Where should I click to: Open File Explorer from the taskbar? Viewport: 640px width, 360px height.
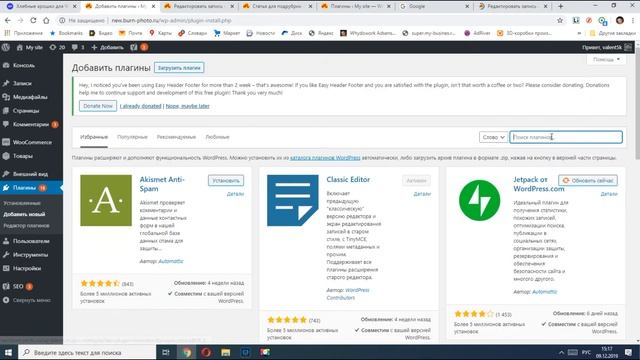[x=226, y=352]
